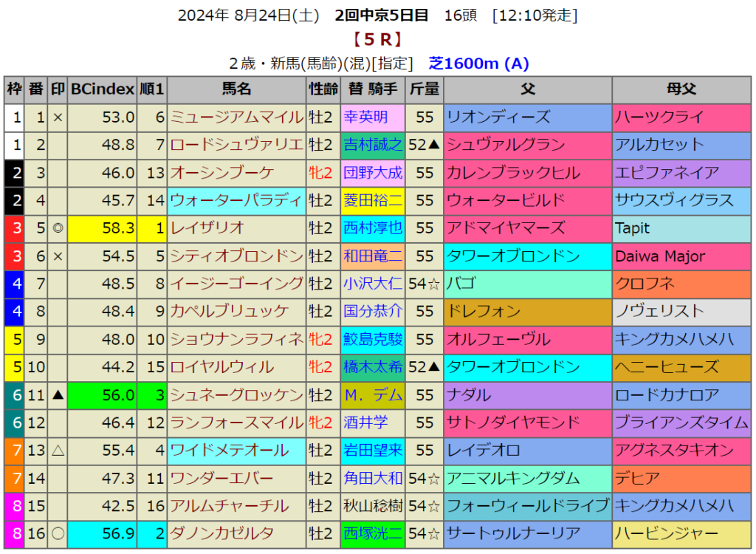Screen dimensions: 756x554
Task: Click the ▲ mark beside horse 11
Action: [58, 395]
